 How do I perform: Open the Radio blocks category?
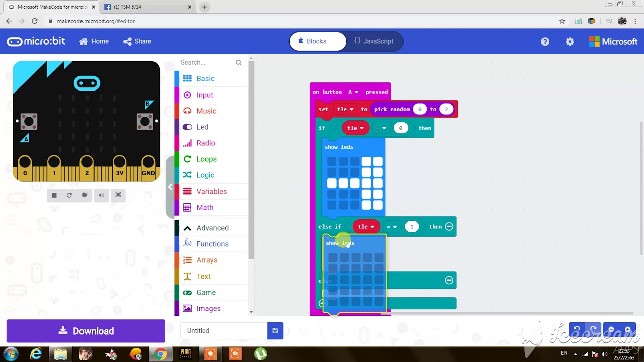click(x=211, y=143)
